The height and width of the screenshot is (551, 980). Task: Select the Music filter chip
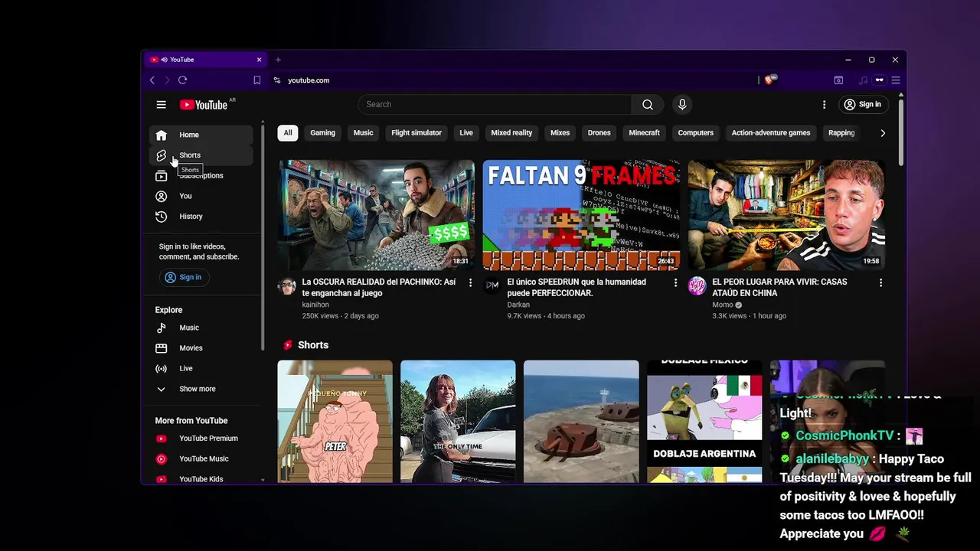pos(363,133)
